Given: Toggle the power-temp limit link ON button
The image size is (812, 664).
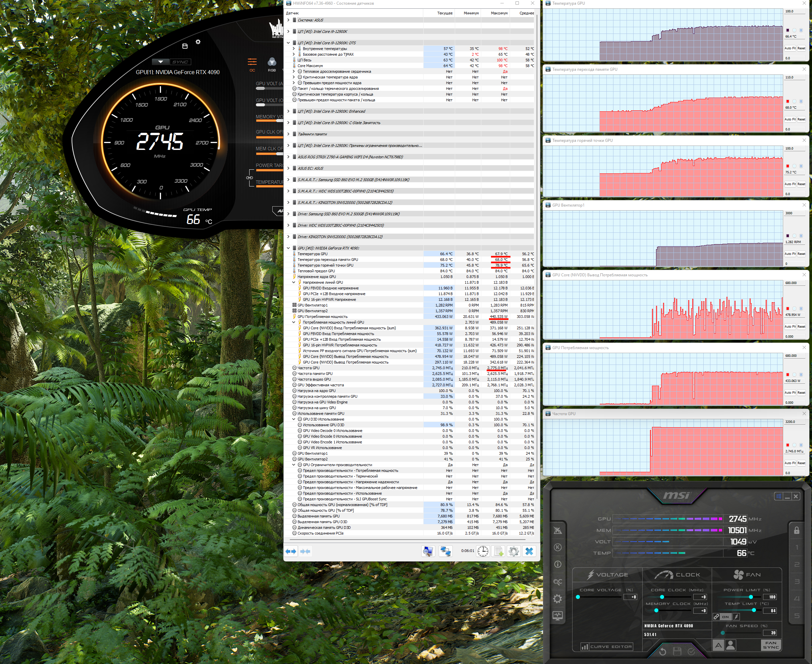Looking at the screenshot, I should pos(725,617).
